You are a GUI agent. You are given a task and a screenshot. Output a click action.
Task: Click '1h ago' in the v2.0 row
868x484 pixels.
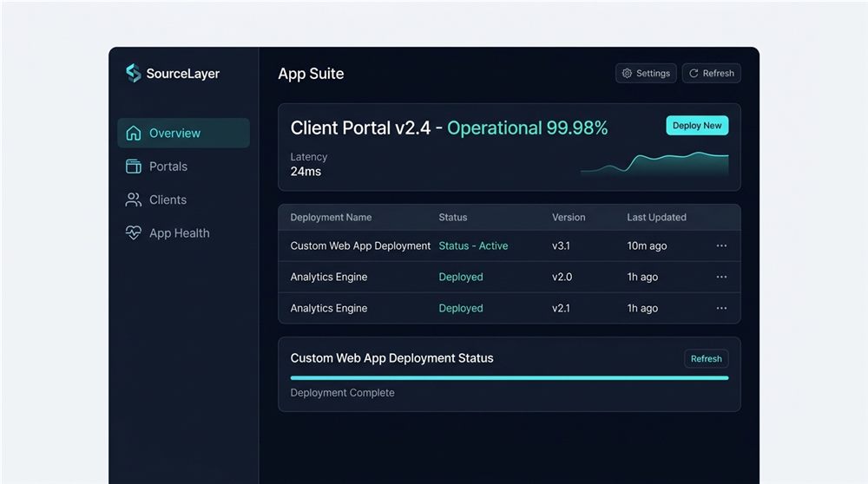pos(642,277)
